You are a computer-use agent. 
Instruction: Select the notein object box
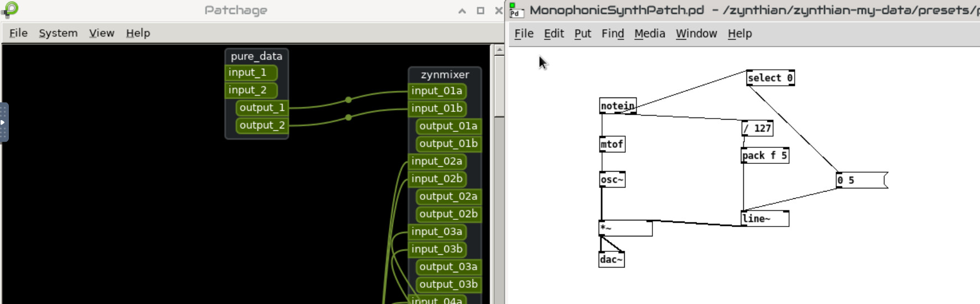click(618, 106)
